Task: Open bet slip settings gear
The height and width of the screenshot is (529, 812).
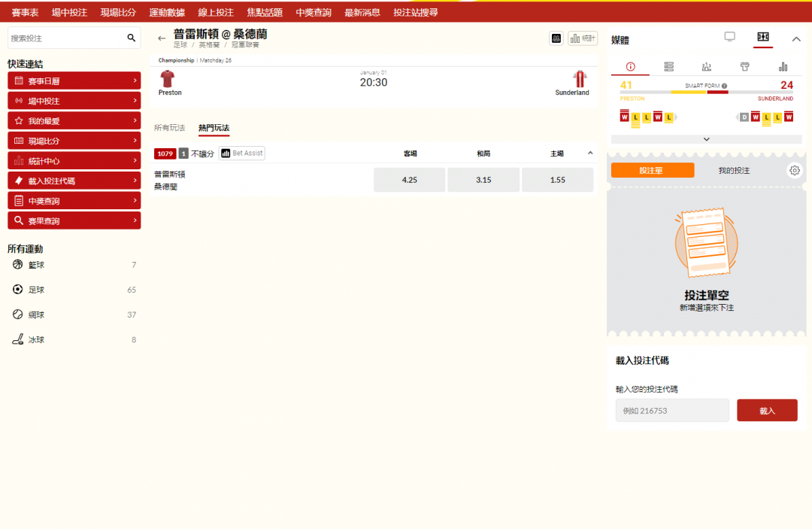Action: tap(795, 171)
